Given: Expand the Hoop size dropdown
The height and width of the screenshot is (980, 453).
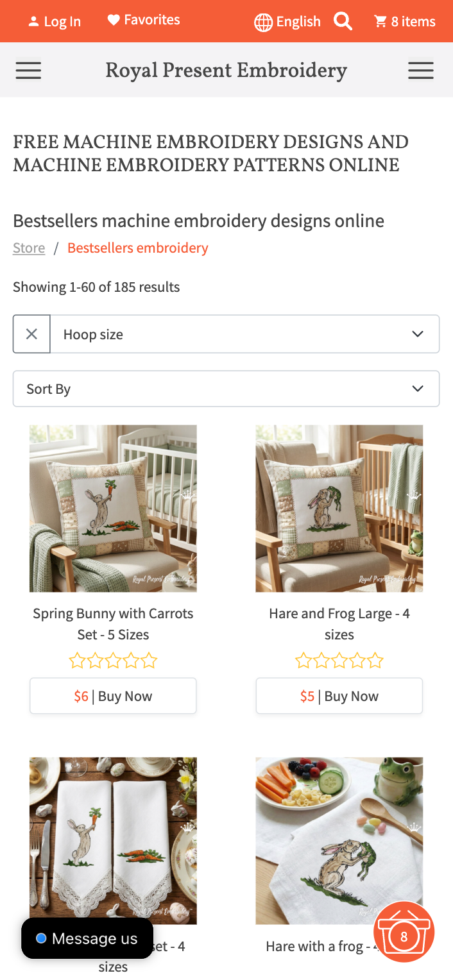Looking at the screenshot, I should pyautogui.click(x=244, y=334).
